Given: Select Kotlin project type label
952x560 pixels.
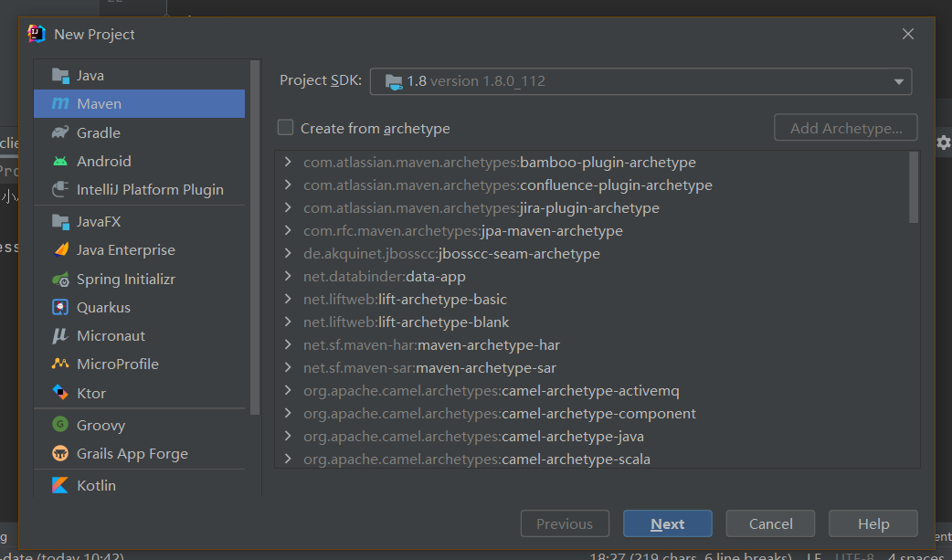Looking at the screenshot, I should click(96, 485).
